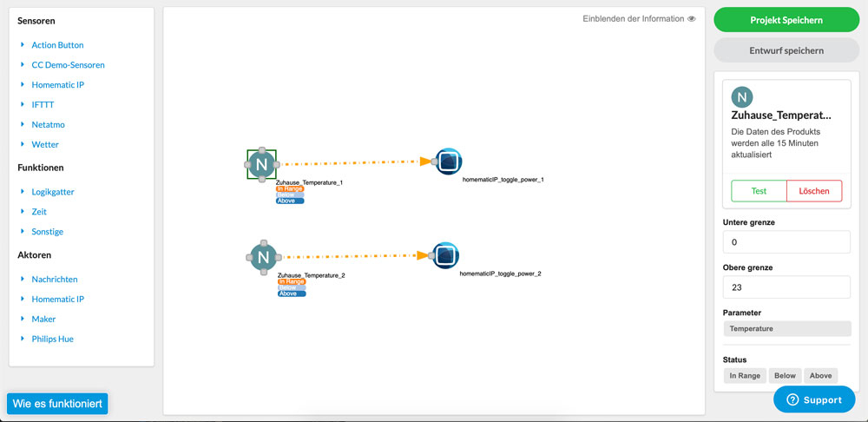This screenshot has height=422, width=868.
Task: Click the red Löschen button
Action: 814,190
